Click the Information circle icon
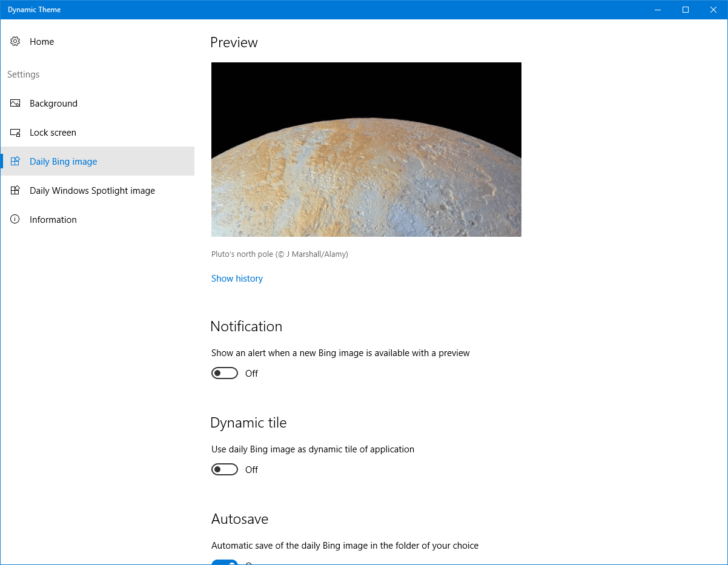728x565 pixels. pos(15,220)
